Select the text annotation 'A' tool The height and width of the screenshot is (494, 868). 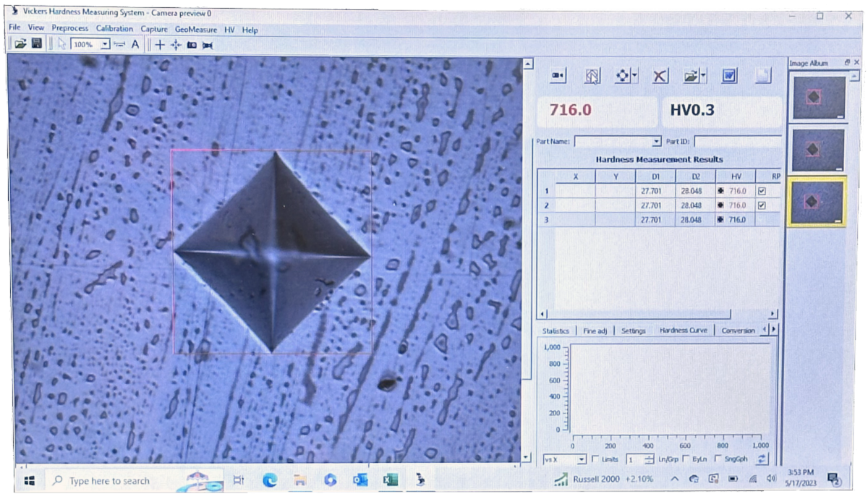pos(135,44)
